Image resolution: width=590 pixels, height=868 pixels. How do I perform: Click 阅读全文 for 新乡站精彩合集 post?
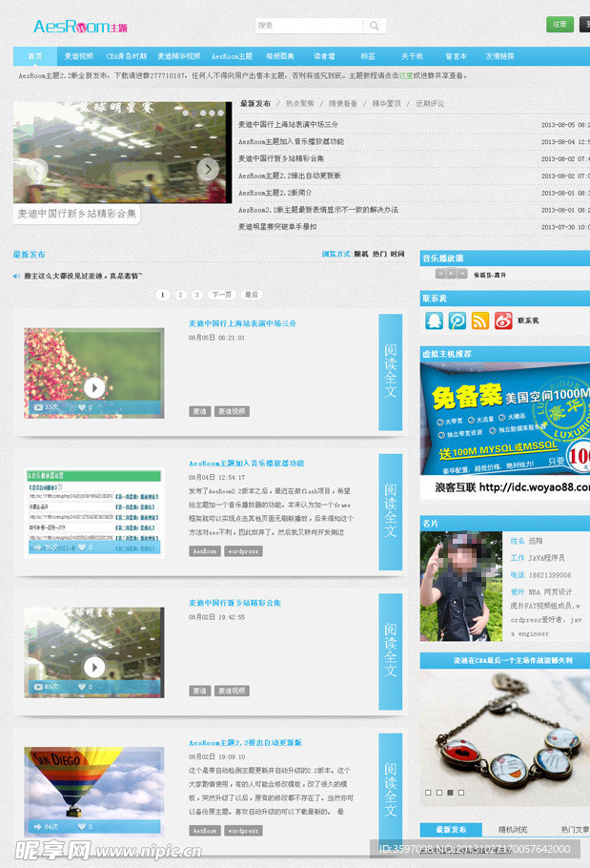[x=391, y=651]
